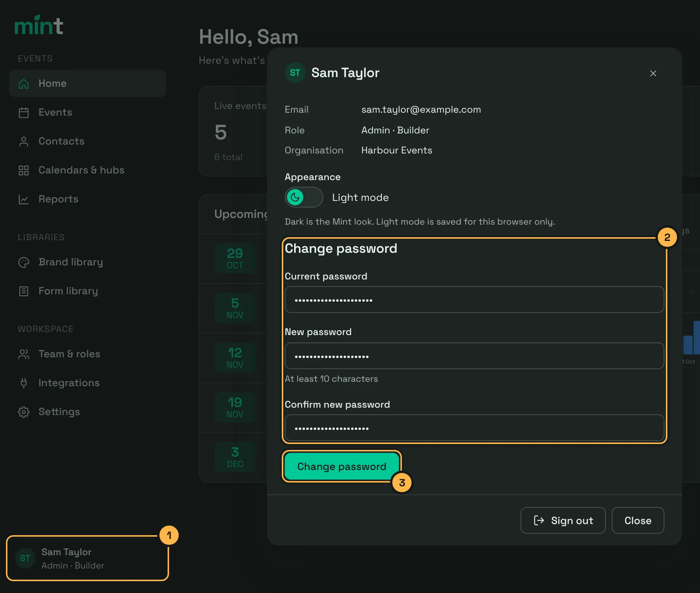This screenshot has height=593, width=700.
Task: Focus the Confirm new password field
Action: click(474, 428)
